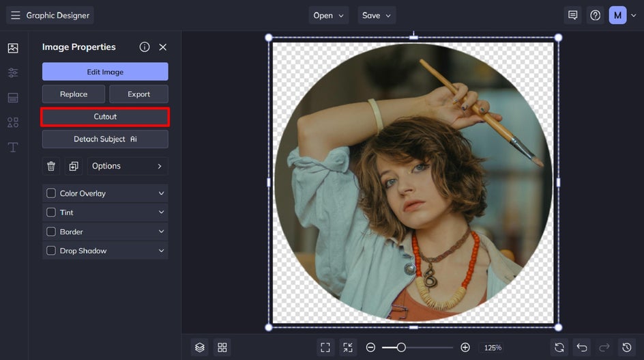Click the zoom in plus icon
Screen dimensions: 644x360
[x=465, y=348]
